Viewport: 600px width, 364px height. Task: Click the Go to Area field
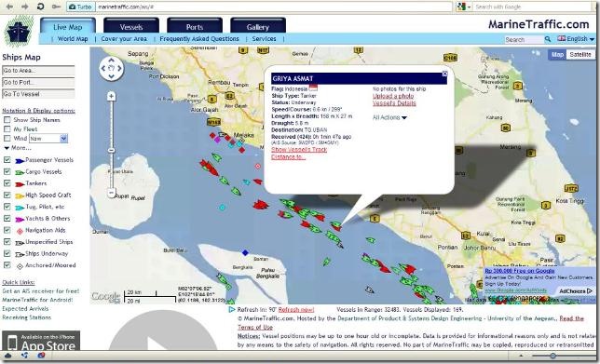click(x=38, y=71)
